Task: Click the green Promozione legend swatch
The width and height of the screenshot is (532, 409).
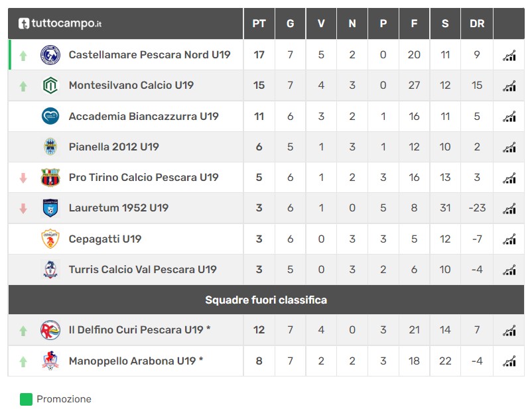Action: [26, 399]
